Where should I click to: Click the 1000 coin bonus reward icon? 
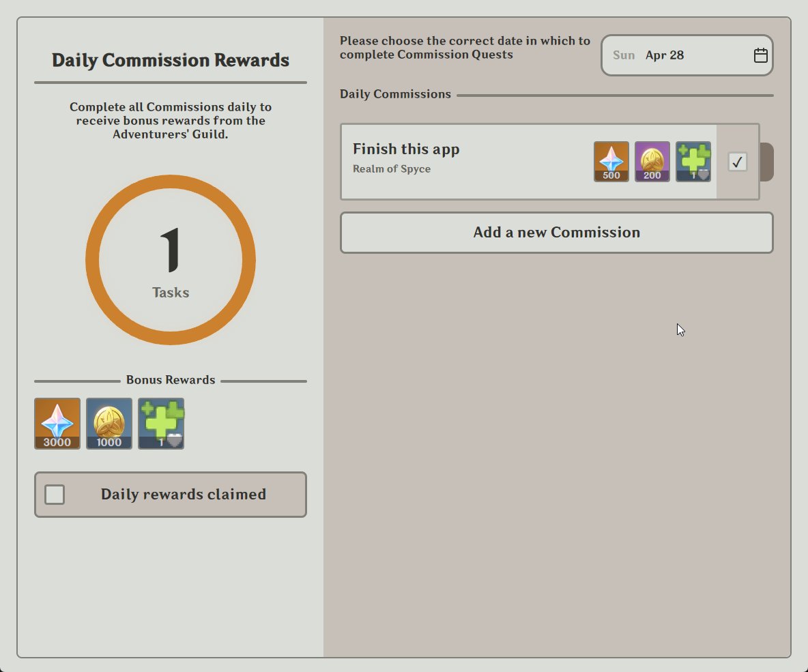point(109,424)
